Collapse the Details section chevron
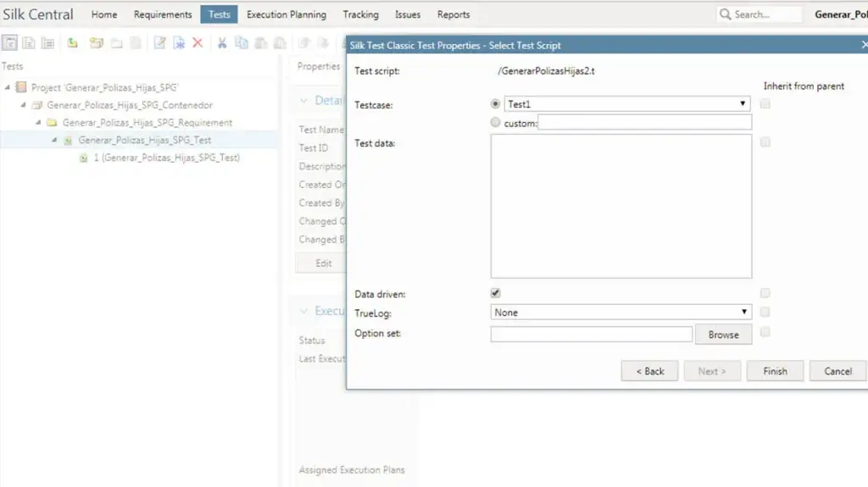This screenshot has width=868, height=487. (303, 100)
